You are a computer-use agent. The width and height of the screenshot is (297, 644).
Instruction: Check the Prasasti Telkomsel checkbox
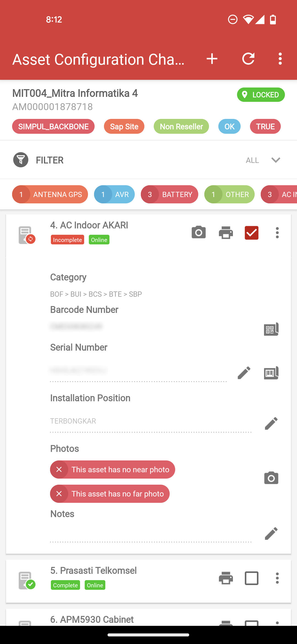click(252, 578)
